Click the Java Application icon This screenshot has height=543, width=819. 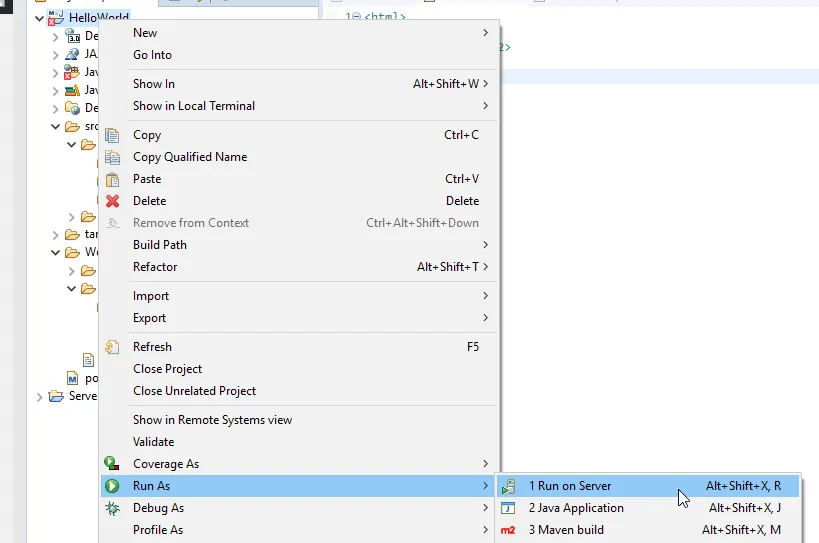coord(509,508)
